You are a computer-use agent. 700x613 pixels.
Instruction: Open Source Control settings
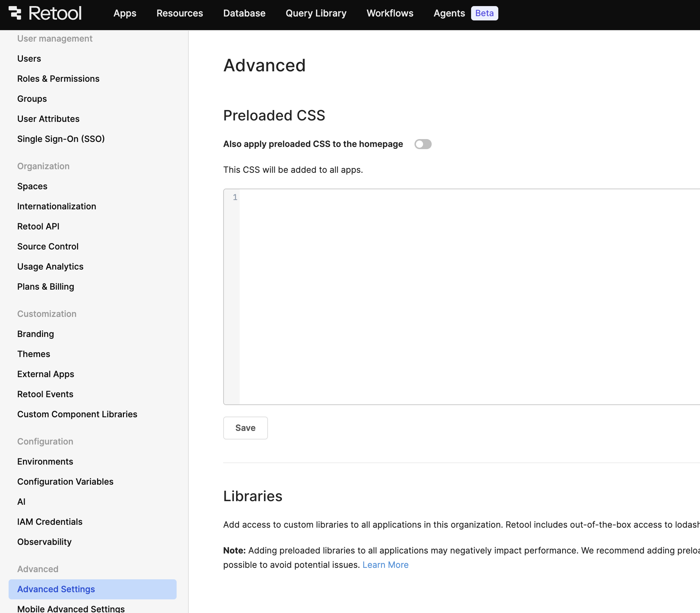[x=48, y=246]
